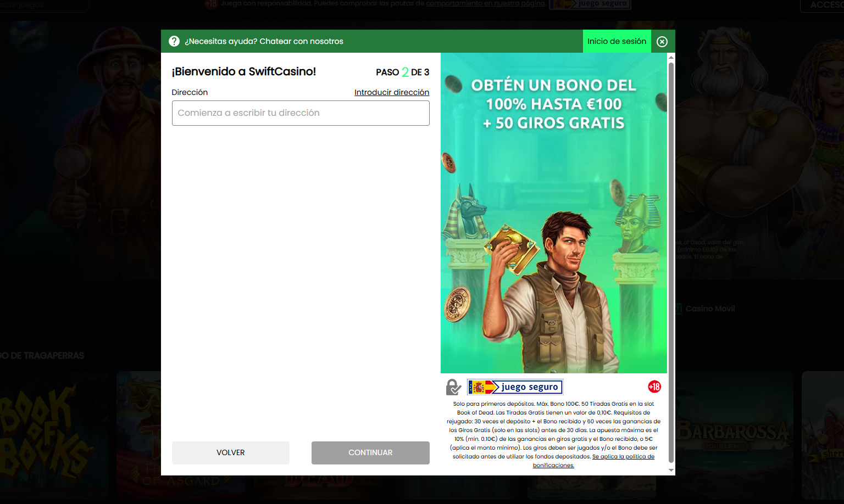
Task: Close the registration dialog with the X icon
Action: tap(662, 42)
